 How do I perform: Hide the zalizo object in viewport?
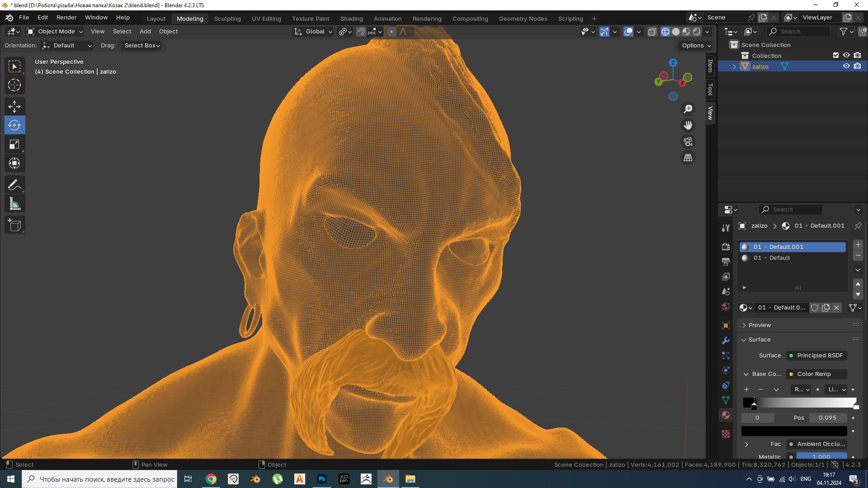(846, 66)
